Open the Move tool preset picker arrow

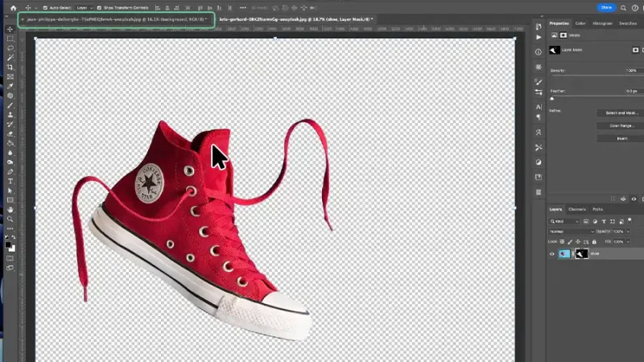coord(35,8)
